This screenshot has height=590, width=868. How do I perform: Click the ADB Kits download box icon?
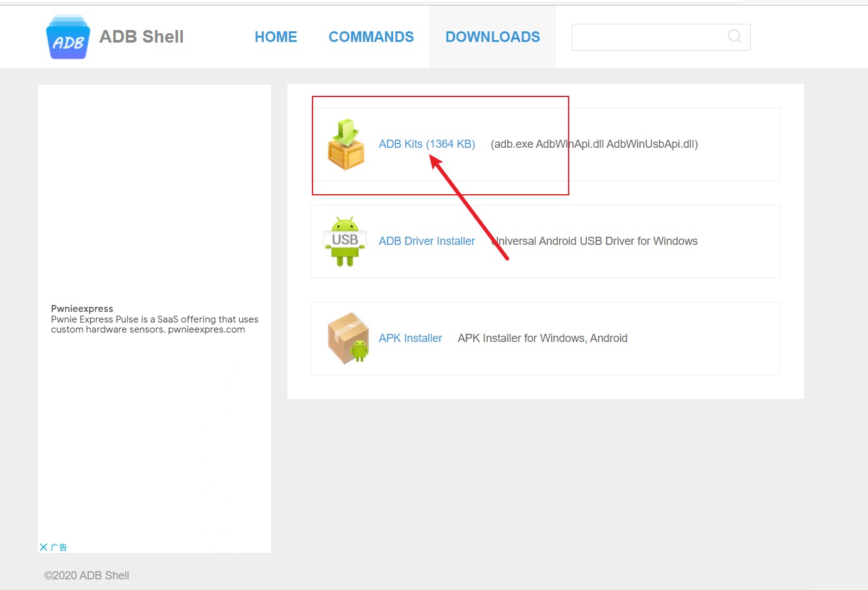click(x=346, y=145)
